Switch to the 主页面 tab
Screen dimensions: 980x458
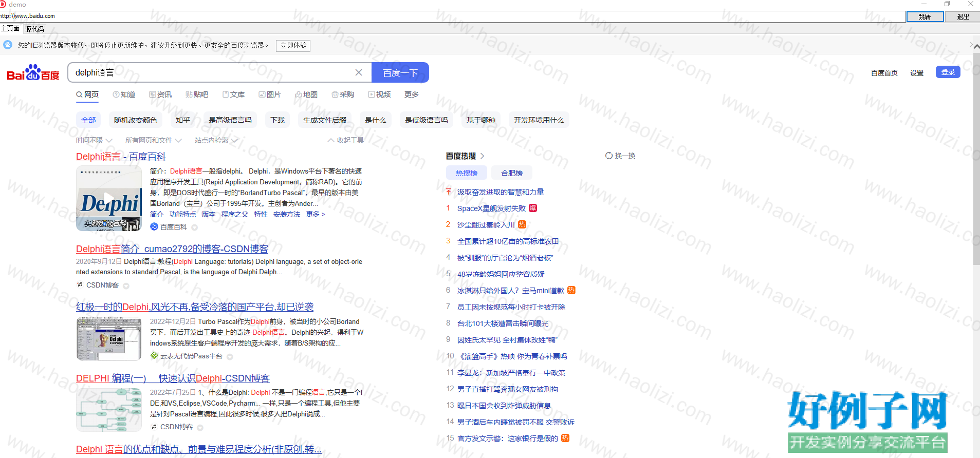point(10,29)
